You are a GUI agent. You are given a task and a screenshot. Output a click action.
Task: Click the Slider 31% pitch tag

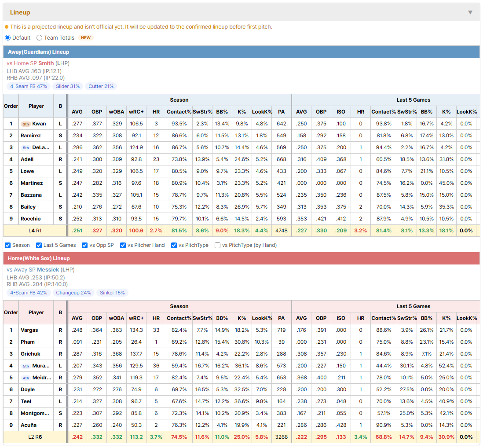68,86
